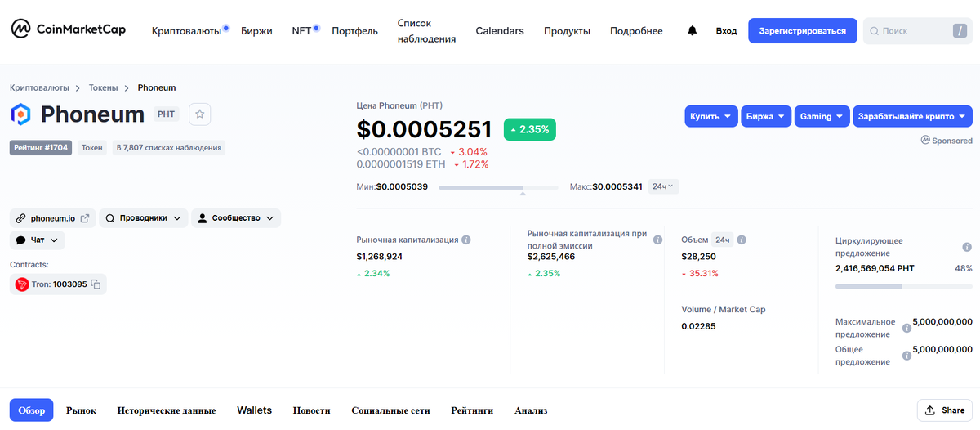Click the green 2.35% price change badge
This screenshot has height=430, width=980.
coord(530,129)
